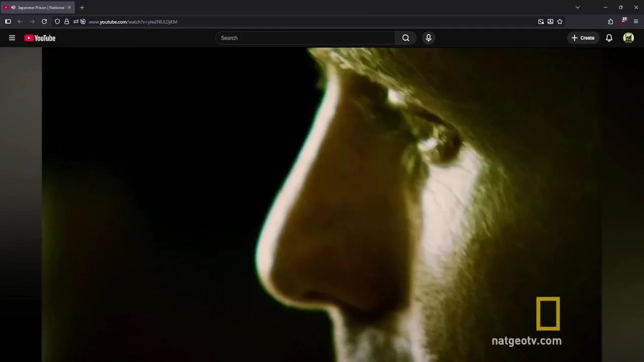Click the install/save page icon in address bar
Viewport: 644px width, 362px height.
[x=550, y=22]
